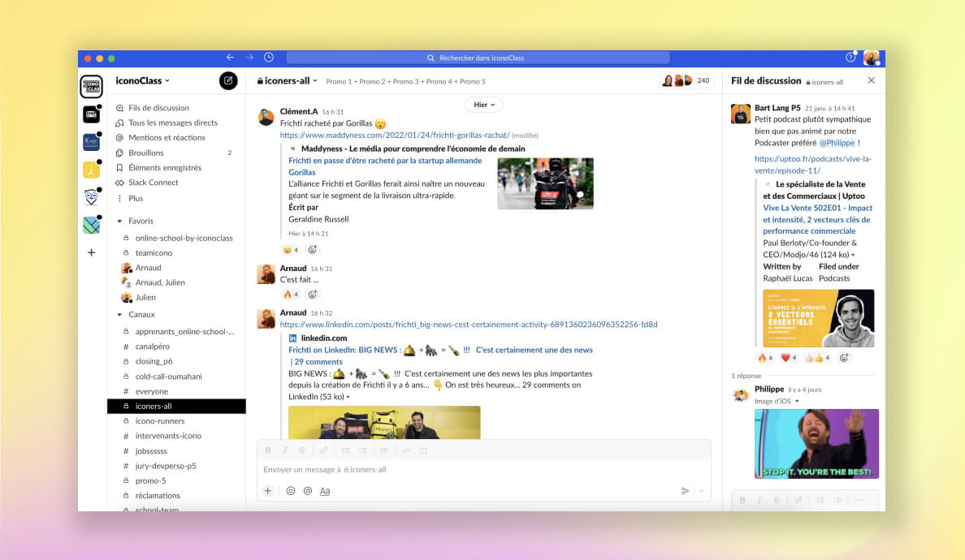
Task: Toggle formatting with Aa icon
Action: 325,490
